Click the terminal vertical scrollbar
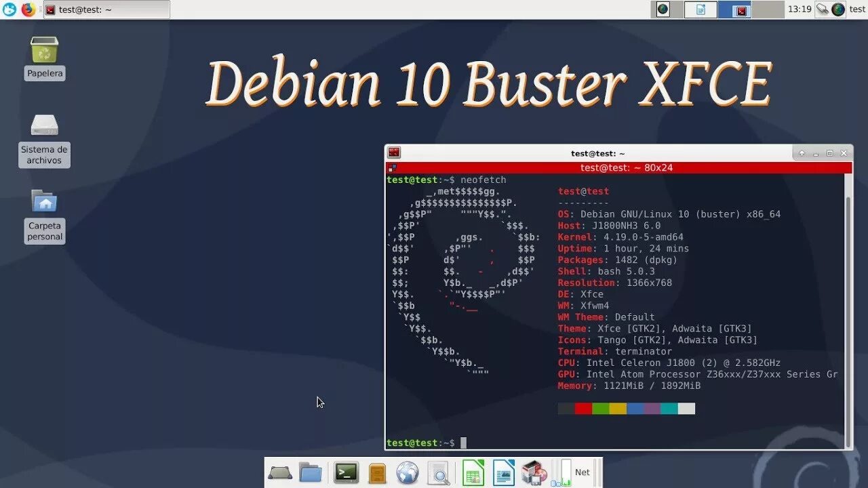Image resolution: width=868 pixels, height=488 pixels. coord(848,312)
